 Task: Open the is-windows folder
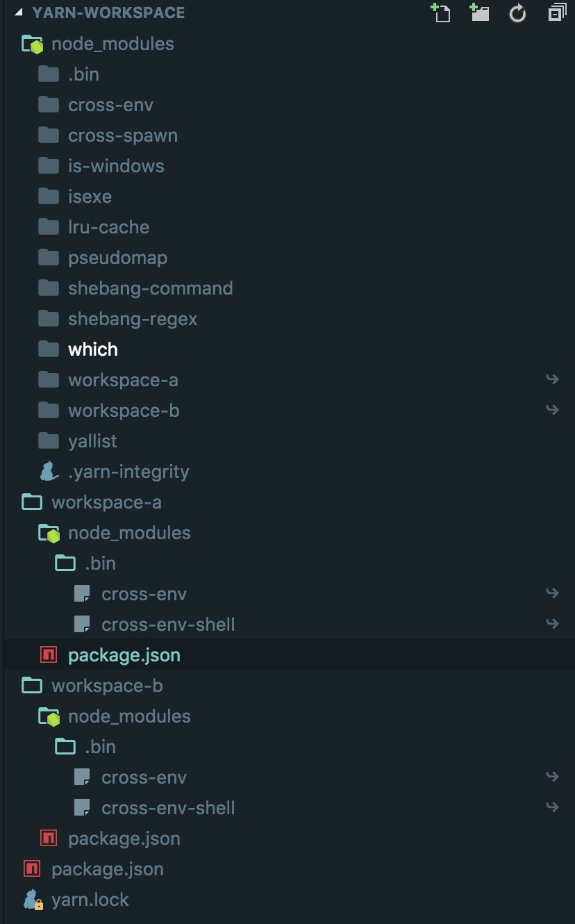pyautogui.click(x=116, y=166)
